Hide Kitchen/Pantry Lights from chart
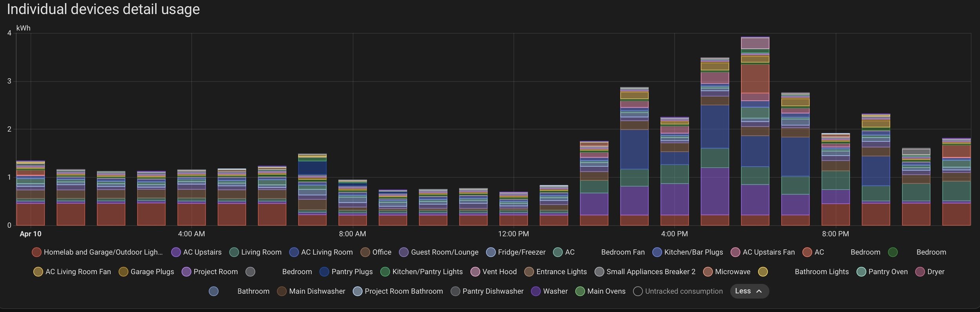Image resolution: width=980 pixels, height=312 pixels. coord(421,272)
